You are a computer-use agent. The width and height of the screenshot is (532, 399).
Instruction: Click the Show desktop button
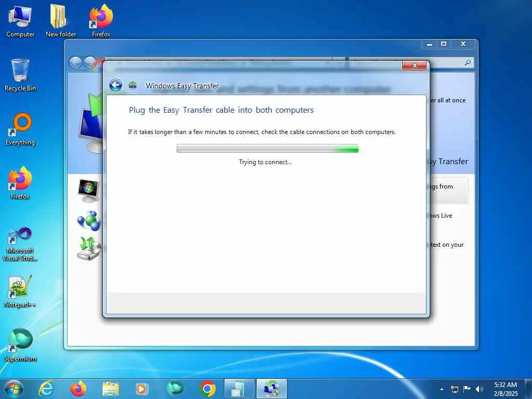tap(528, 389)
